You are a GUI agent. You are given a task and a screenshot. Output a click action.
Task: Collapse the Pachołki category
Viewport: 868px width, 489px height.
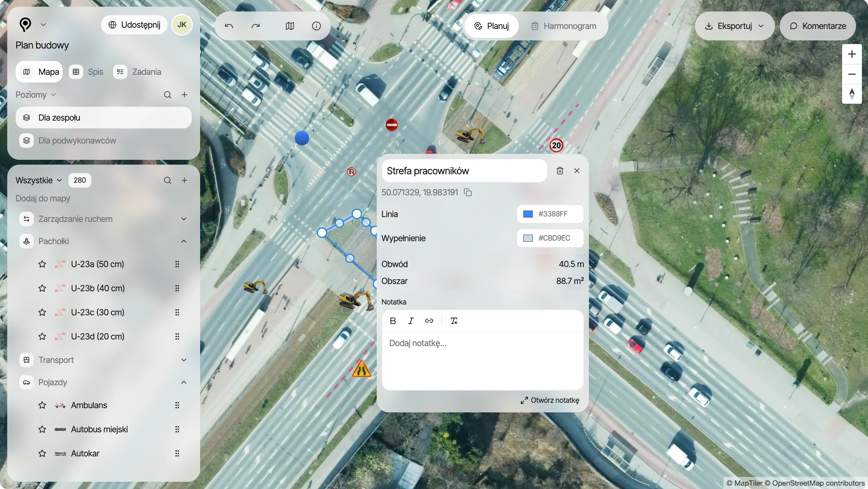click(x=184, y=241)
